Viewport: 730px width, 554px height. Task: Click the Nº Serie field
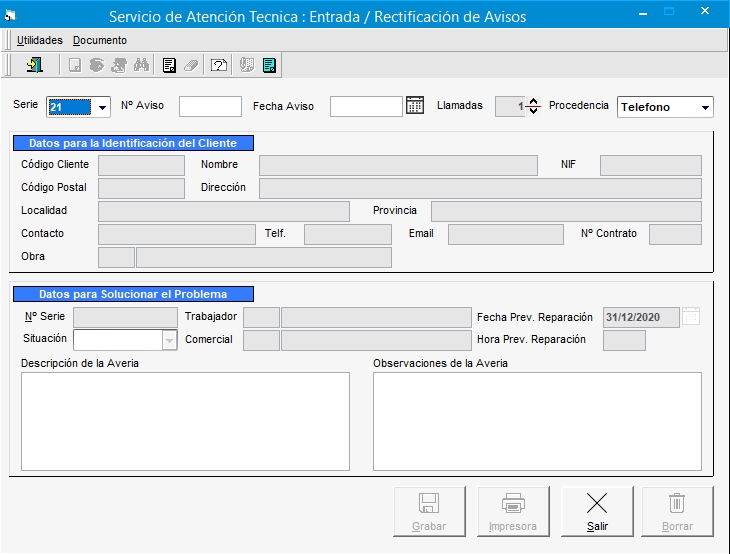(x=126, y=317)
